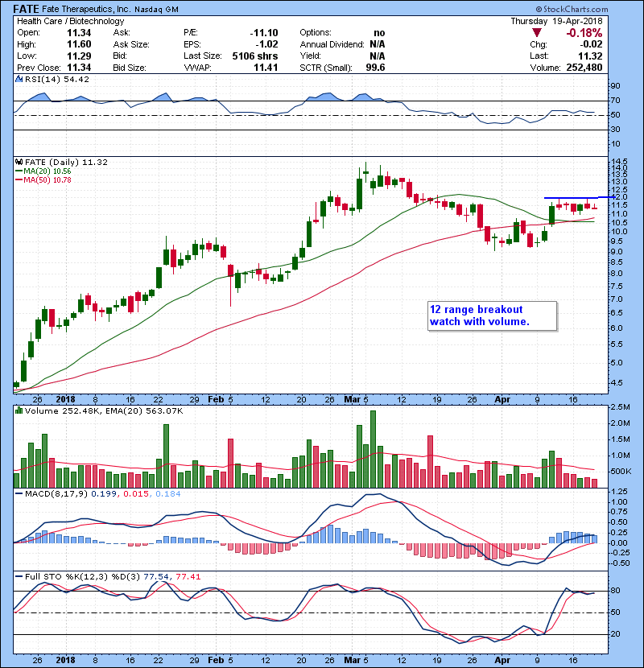Viewport: 644px width, 668px height.
Task: Click the P/E value -11.10
Action: 264,33
